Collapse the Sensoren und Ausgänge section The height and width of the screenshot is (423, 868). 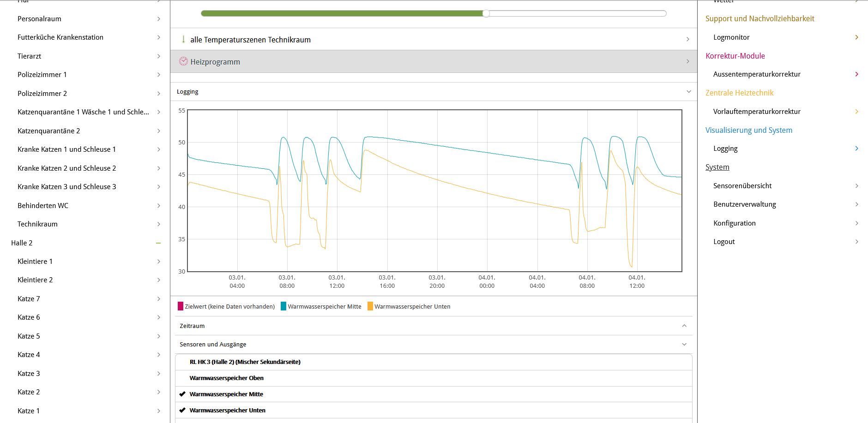[434, 344]
